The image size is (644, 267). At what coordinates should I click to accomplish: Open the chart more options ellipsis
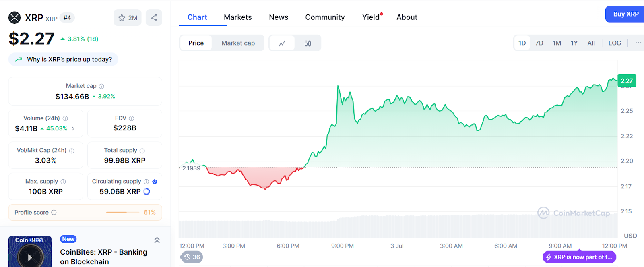638,43
